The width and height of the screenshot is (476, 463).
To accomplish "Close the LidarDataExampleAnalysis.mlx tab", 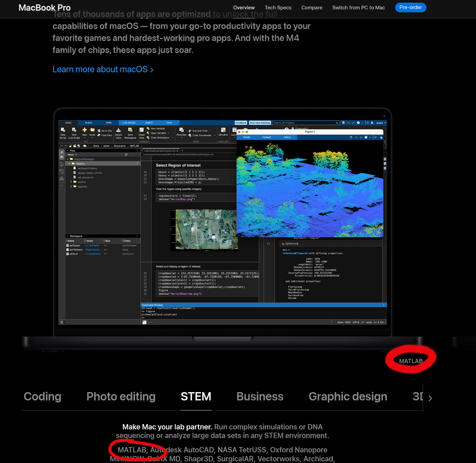I will click(177, 151).
